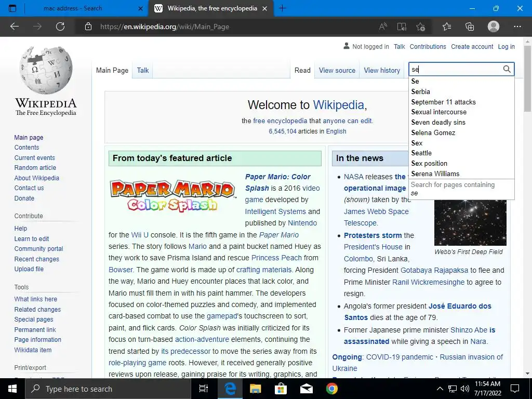Open Recent changes sidebar link
The height and width of the screenshot is (399, 532).
coord(37,259)
